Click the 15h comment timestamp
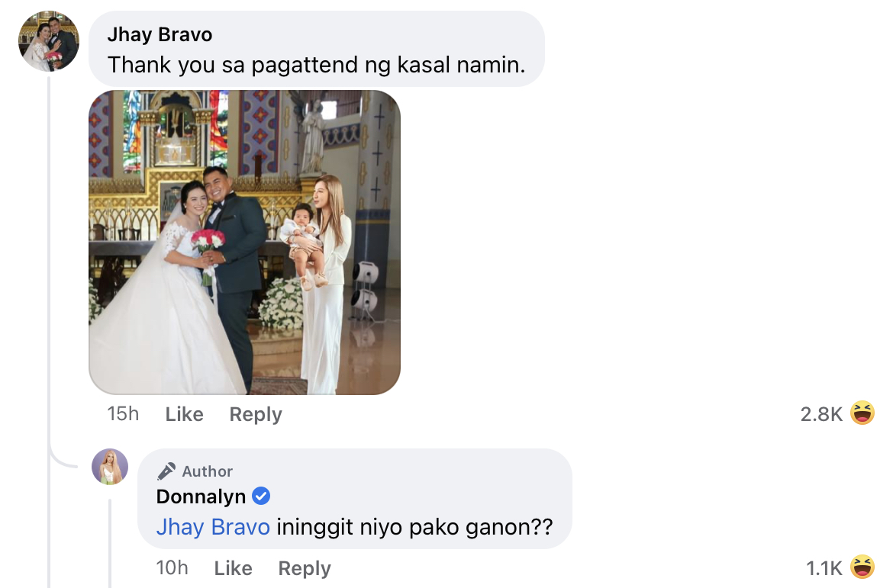Image resolution: width=893 pixels, height=588 pixels. (123, 414)
